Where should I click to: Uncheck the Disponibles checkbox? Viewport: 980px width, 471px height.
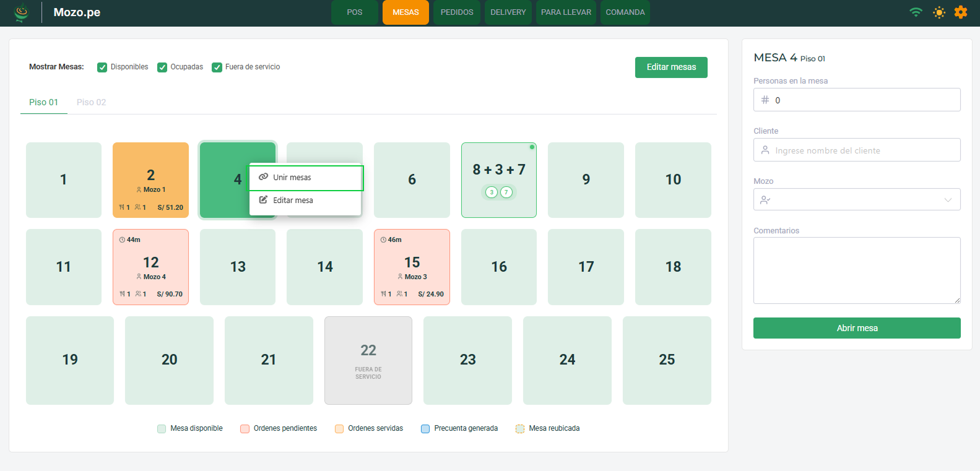102,67
